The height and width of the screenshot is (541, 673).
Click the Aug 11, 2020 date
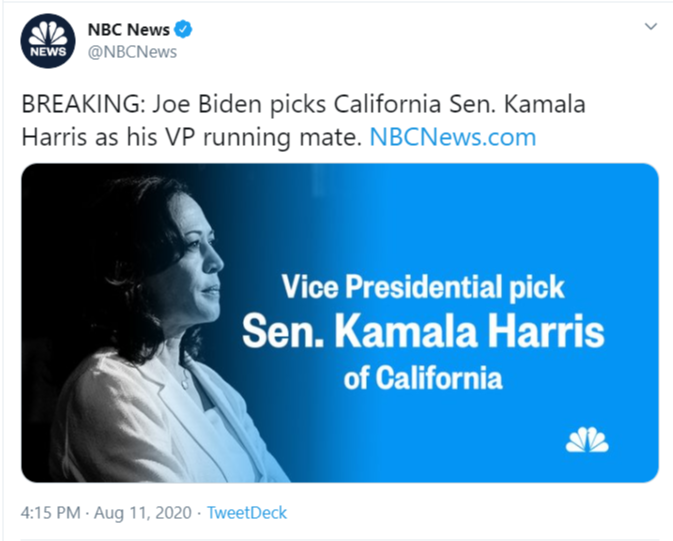point(141,513)
